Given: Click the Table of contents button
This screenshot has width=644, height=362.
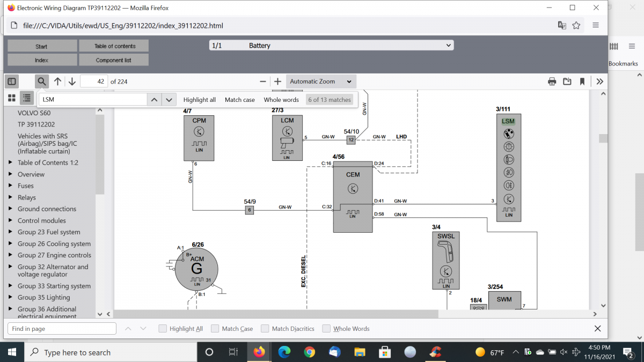Looking at the screenshot, I should [114, 46].
